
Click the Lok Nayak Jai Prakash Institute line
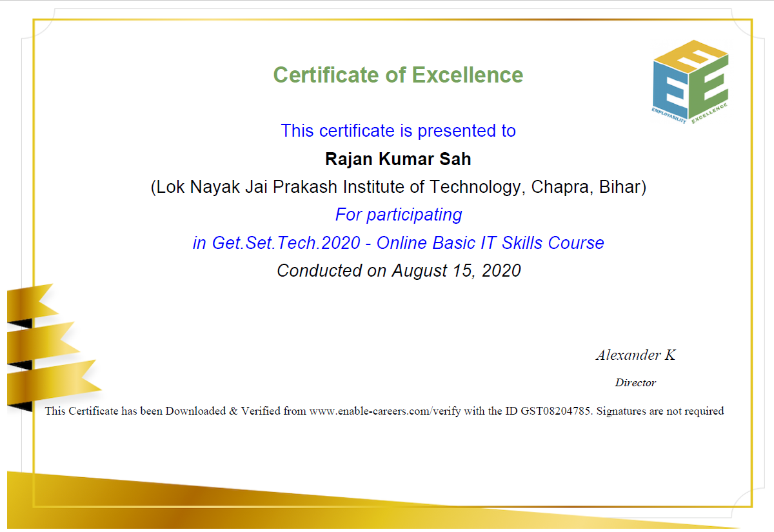(398, 188)
